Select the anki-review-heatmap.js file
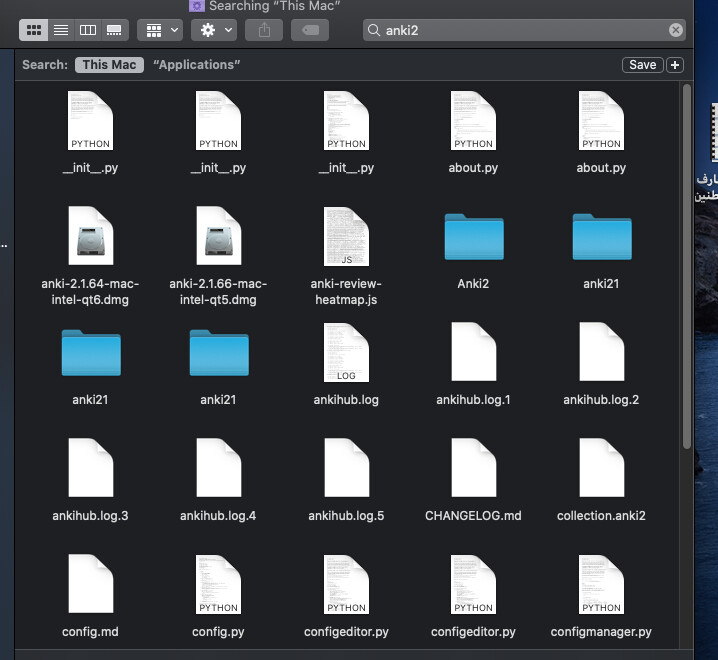The width and height of the screenshot is (718, 660). coord(346,237)
